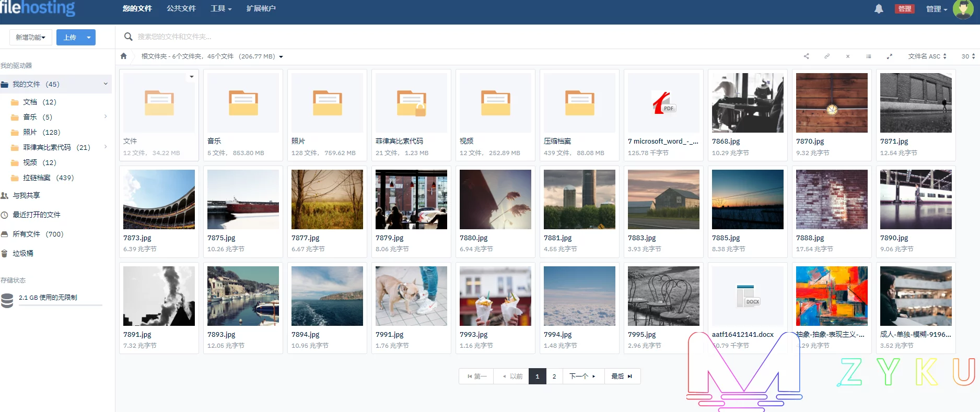Click the home breadcrumb icon

[x=124, y=56]
